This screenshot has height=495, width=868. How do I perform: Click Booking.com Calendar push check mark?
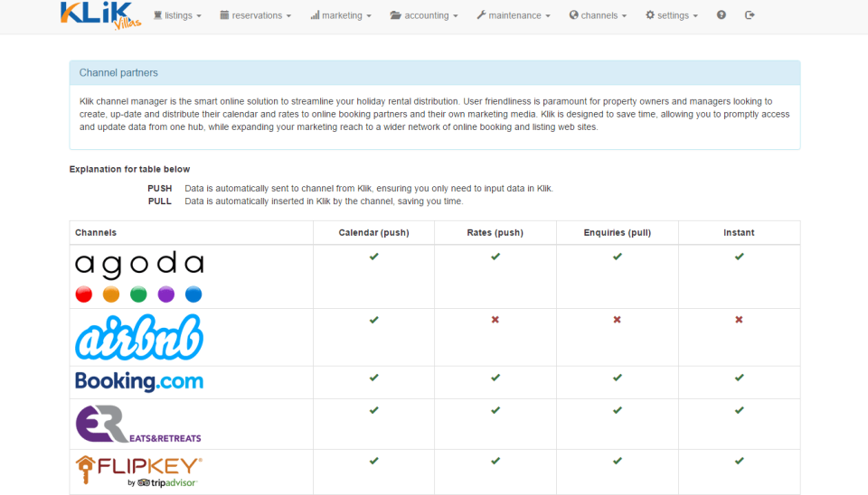click(x=374, y=378)
